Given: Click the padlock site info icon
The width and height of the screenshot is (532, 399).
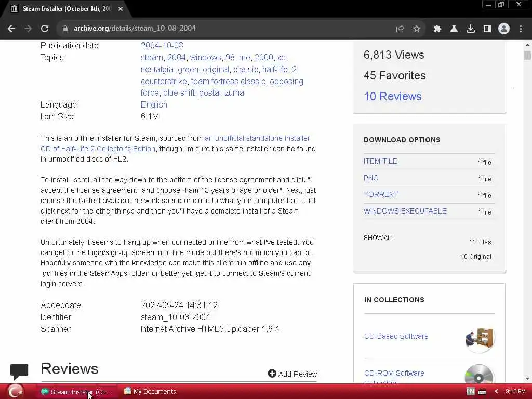Looking at the screenshot, I should pyautogui.click(x=65, y=29).
